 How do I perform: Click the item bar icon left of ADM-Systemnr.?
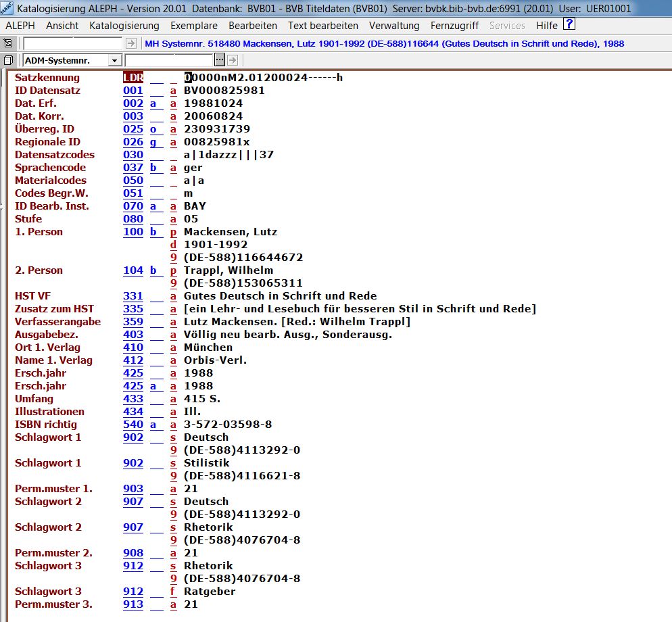8,60
